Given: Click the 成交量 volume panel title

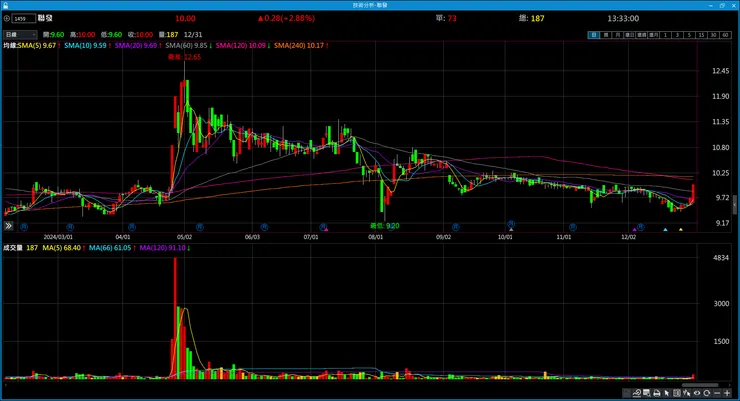Looking at the screenshot, I should coord(13,248).
